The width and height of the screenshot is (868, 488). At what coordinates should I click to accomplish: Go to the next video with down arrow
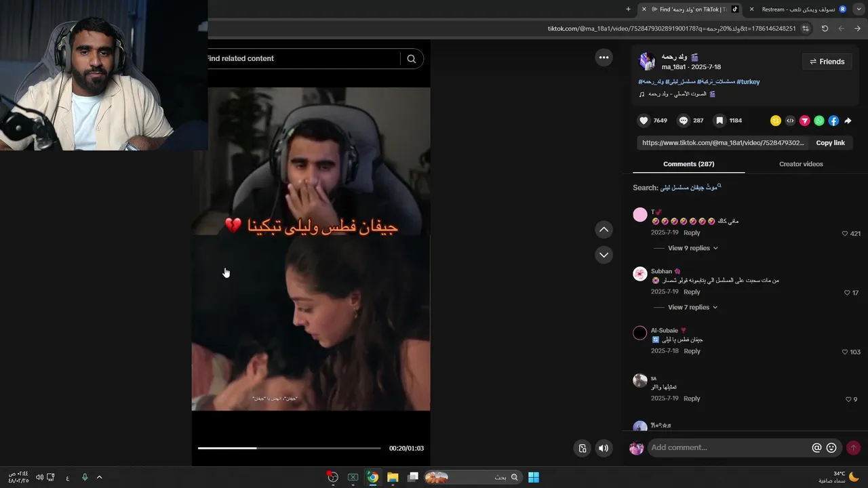(x=604, y=255)
